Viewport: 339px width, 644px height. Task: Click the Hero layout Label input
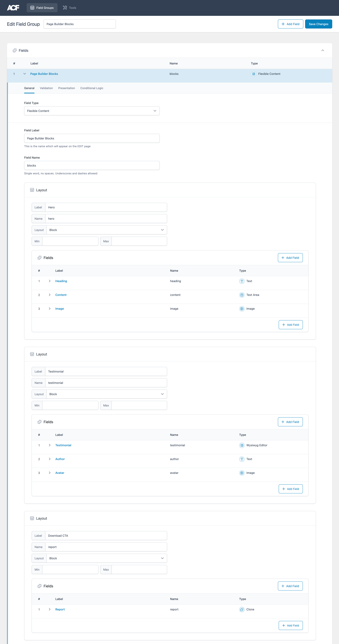pyautogui.click(x=106, y=207)
